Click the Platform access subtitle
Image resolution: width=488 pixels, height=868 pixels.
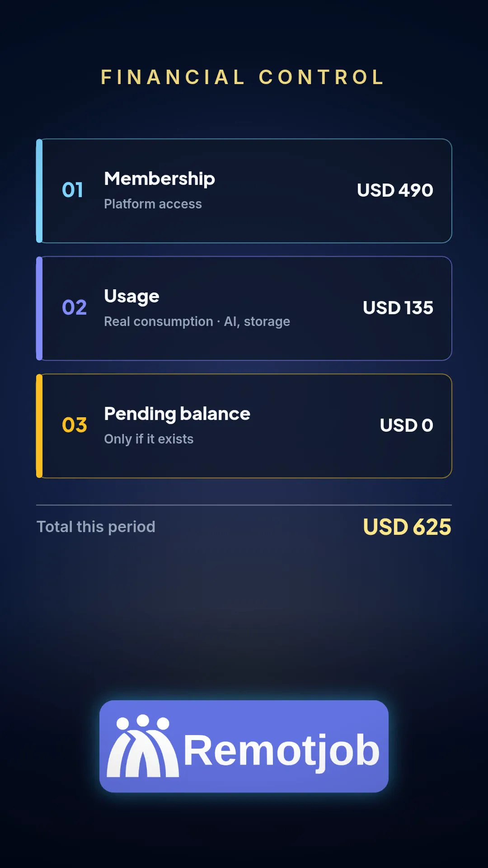coord(153,204)
